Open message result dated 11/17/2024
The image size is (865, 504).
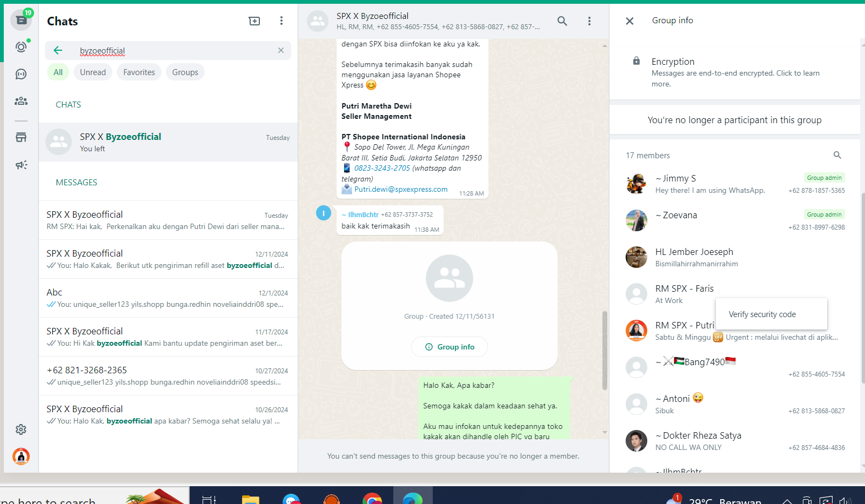click(168, 337)
